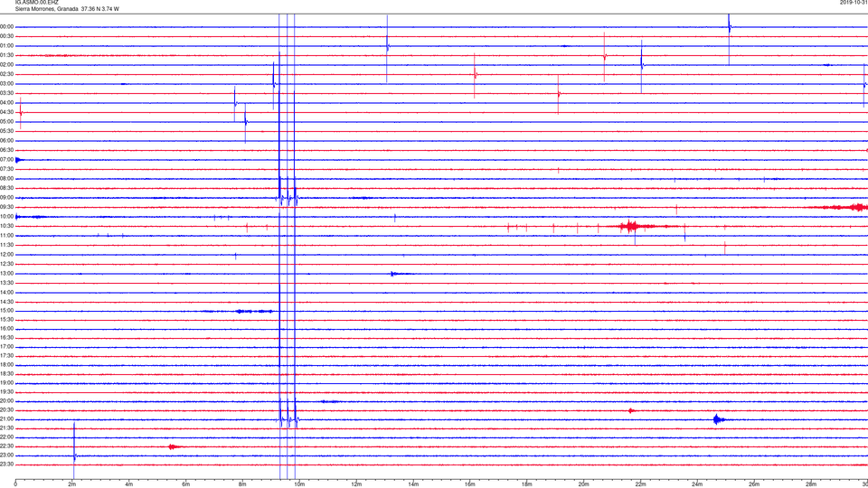Viewport: 868px width, 488px height.
Task: Select the 11:00 trace time label
Action: point(6,236)
